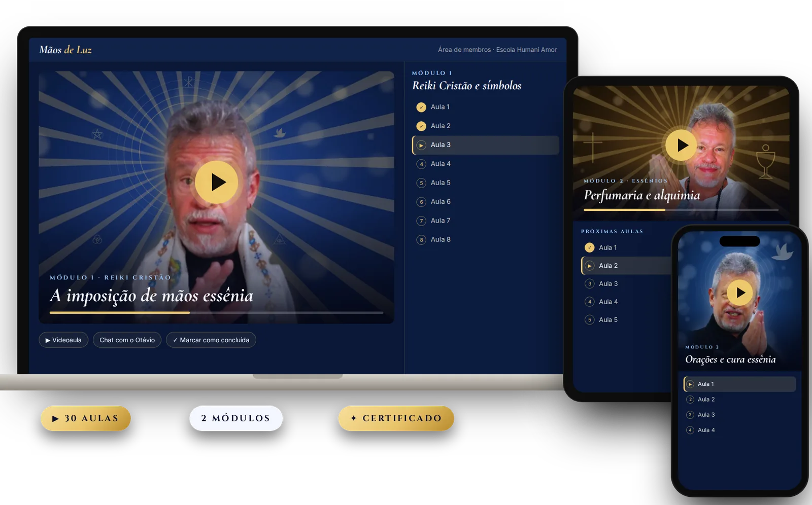Open the Videoaula button
The width and height of the screenshot is (812, 505).
[x=63, y=340]
